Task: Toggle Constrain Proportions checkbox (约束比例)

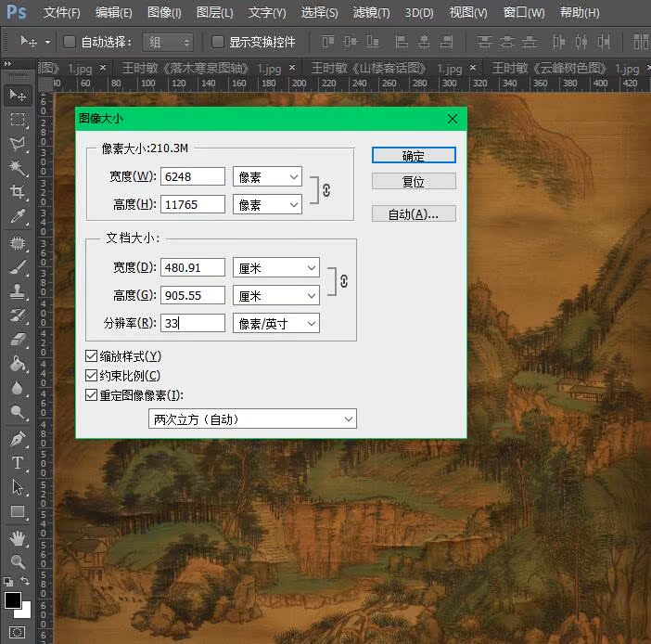Action: [91, 376]
